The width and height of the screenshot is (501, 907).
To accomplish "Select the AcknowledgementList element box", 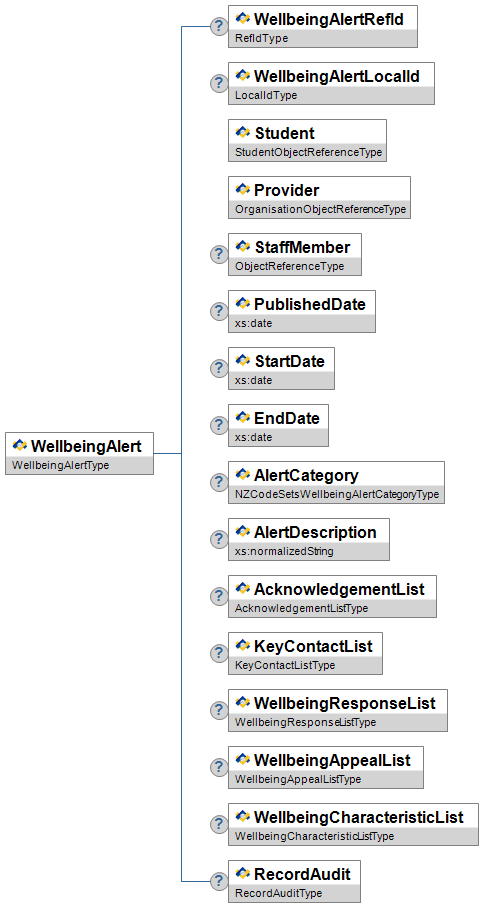I will tap(332, 596).
